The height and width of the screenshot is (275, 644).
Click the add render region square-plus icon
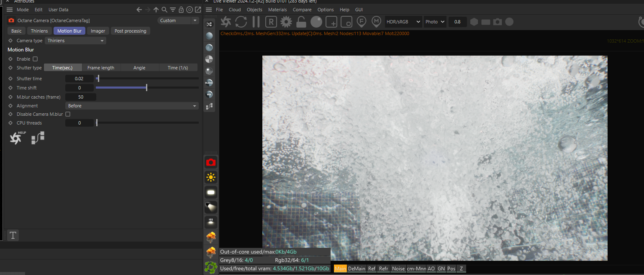(x=331, y=22)
